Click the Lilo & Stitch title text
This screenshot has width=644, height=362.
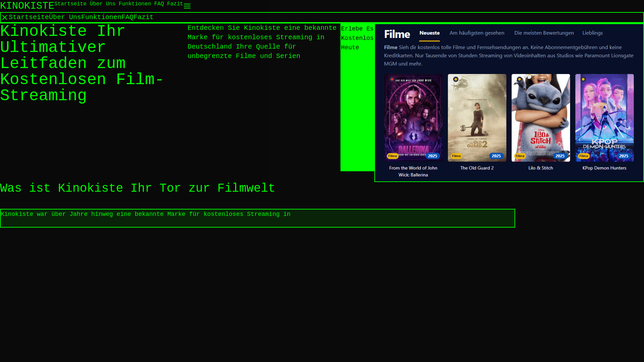tap(541, 168)
